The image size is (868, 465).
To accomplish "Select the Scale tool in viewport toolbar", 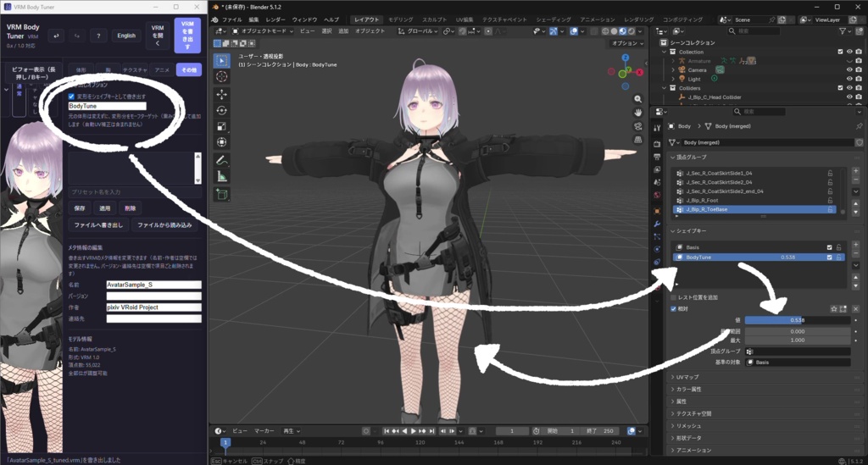I will 221,126.
